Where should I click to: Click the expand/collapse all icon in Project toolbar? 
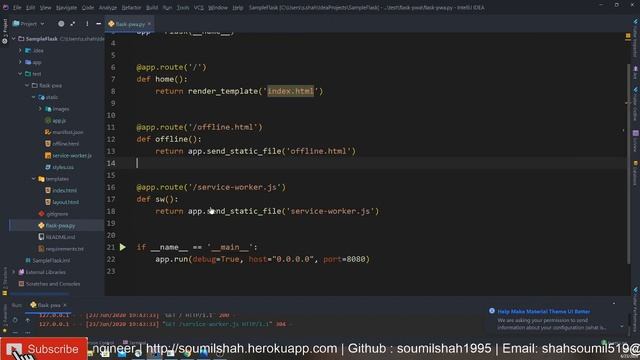point(73,24)
